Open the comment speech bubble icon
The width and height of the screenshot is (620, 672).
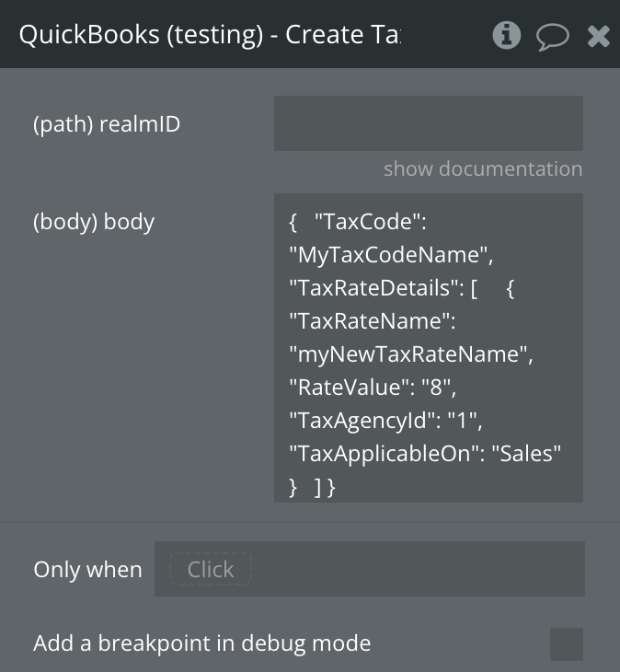(552, 36)
